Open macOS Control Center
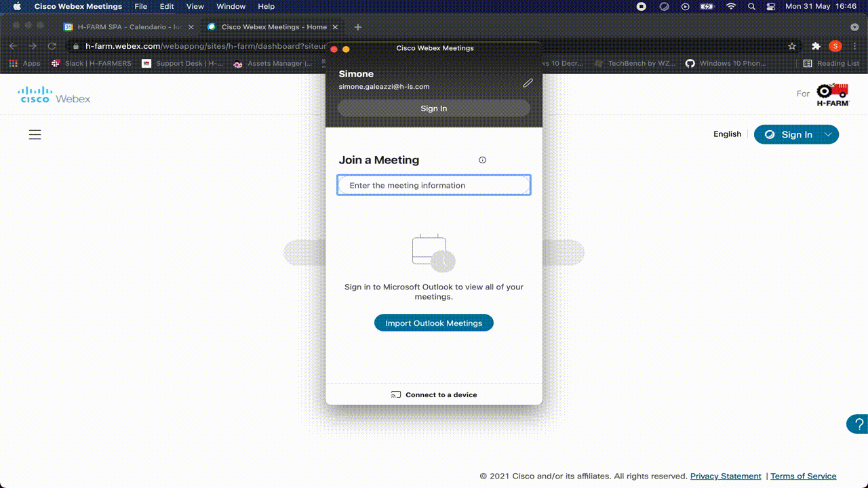This screenshot has height=488, width=868. tap(770, 6)
